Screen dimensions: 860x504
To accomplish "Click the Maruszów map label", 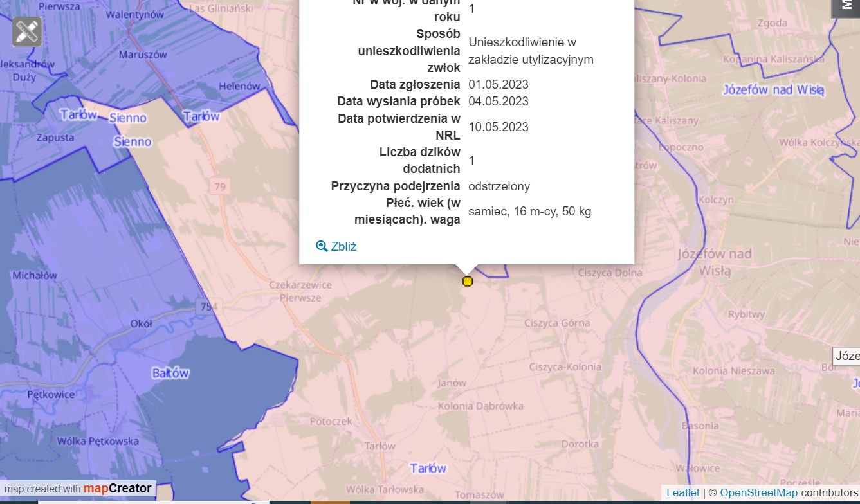I will 143,55.
